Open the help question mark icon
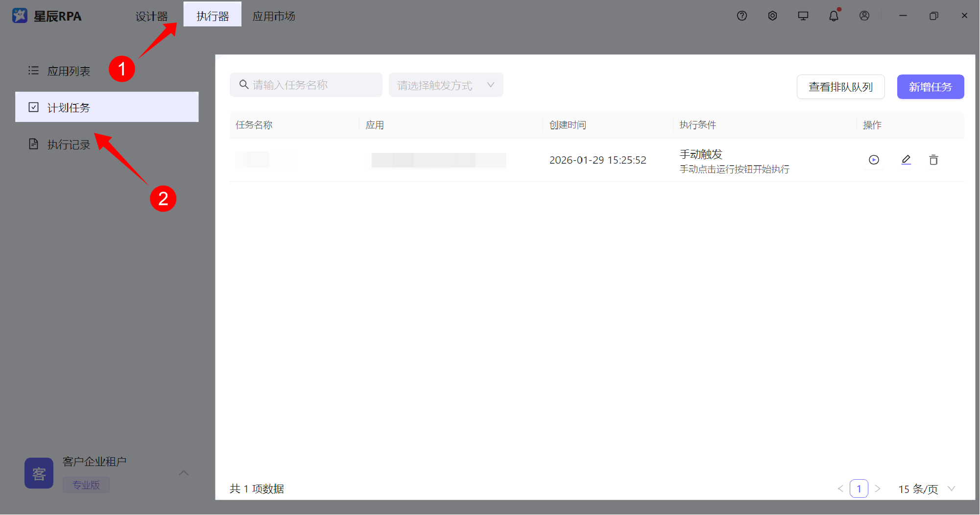 point(741,16)
